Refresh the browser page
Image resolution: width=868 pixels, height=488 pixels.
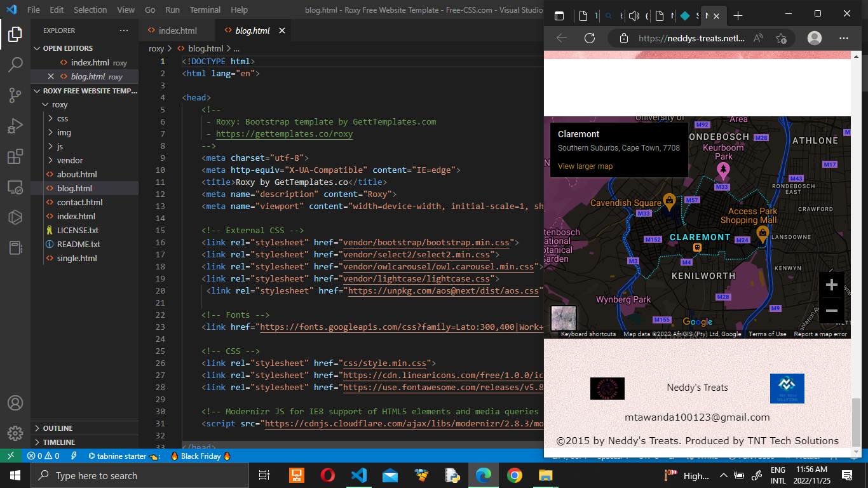coord(590,38)
